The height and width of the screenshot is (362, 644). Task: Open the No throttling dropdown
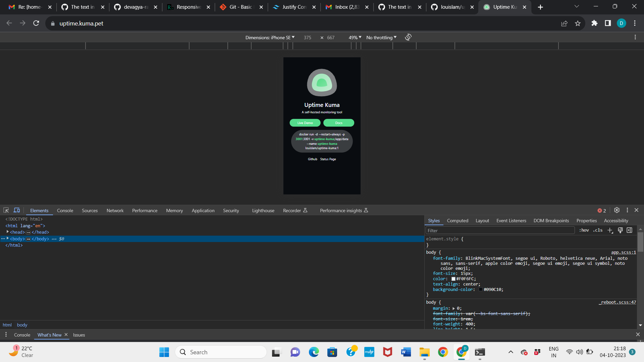pos(380,37)
